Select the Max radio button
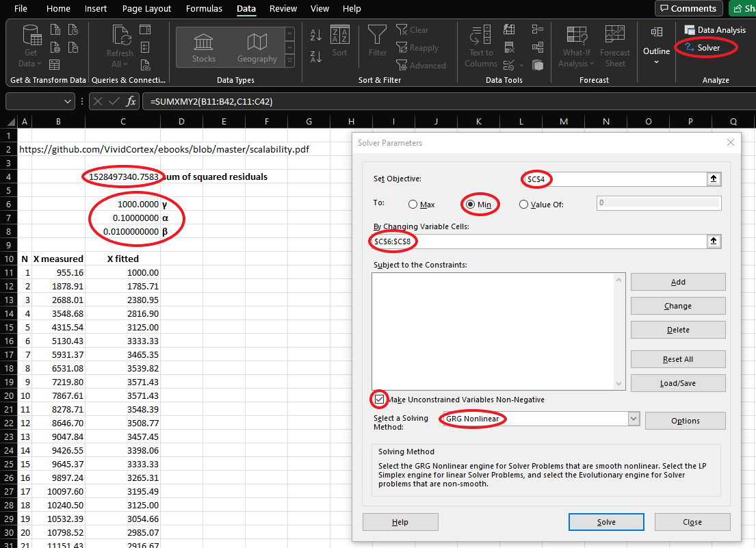Image resolution: width=756 pixels, height=548 pixels. (413, 204)
